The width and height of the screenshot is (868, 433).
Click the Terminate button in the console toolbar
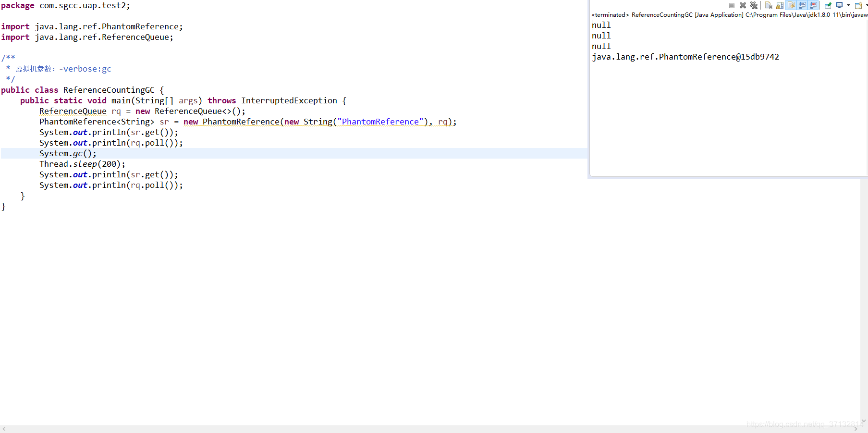point(732,5)
